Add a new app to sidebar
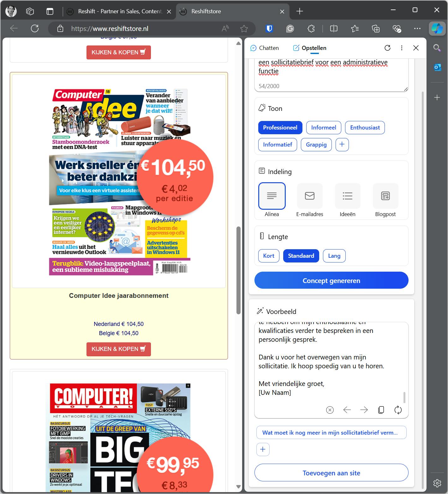 pos(437,98)
